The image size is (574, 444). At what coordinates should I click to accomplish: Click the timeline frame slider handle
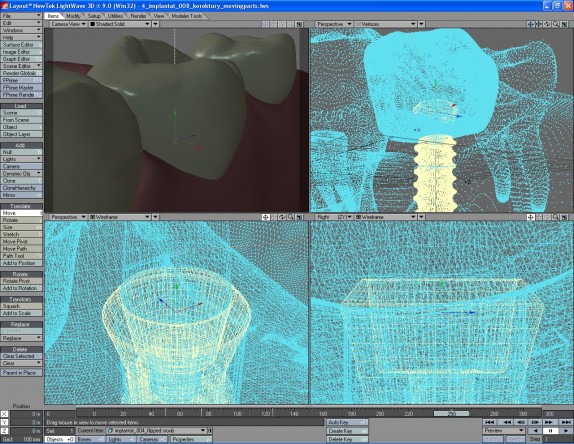pyautogui.click(x=451, y=414)
